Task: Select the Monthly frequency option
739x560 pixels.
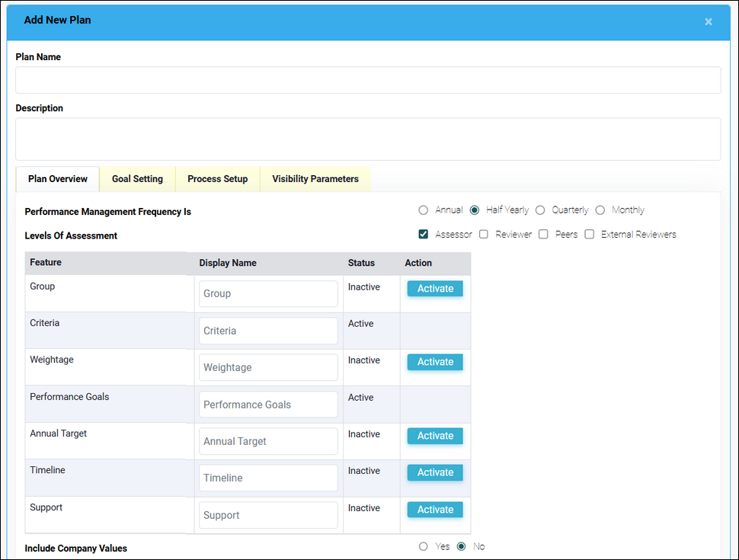Action: [x=600, y=210]
